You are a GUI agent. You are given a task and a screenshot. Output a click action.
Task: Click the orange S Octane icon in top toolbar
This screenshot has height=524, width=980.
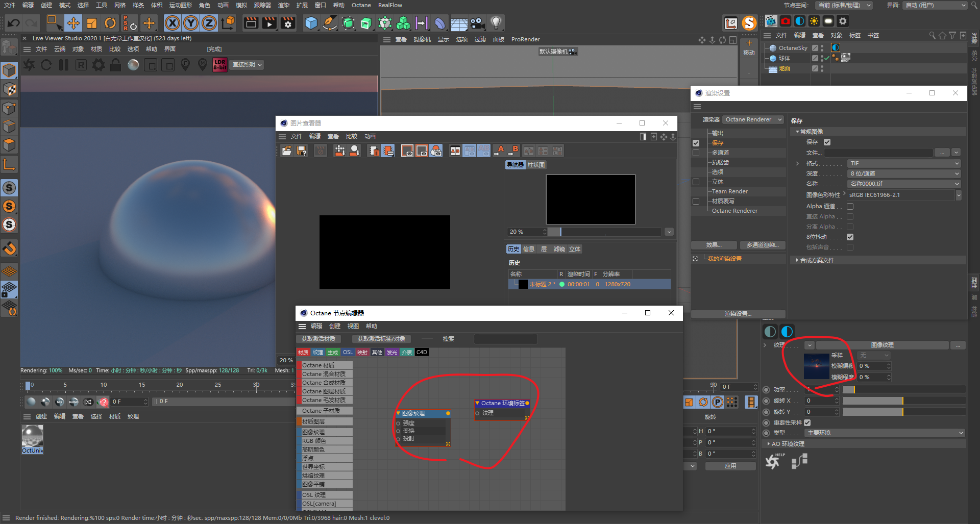tap(749, 23)
